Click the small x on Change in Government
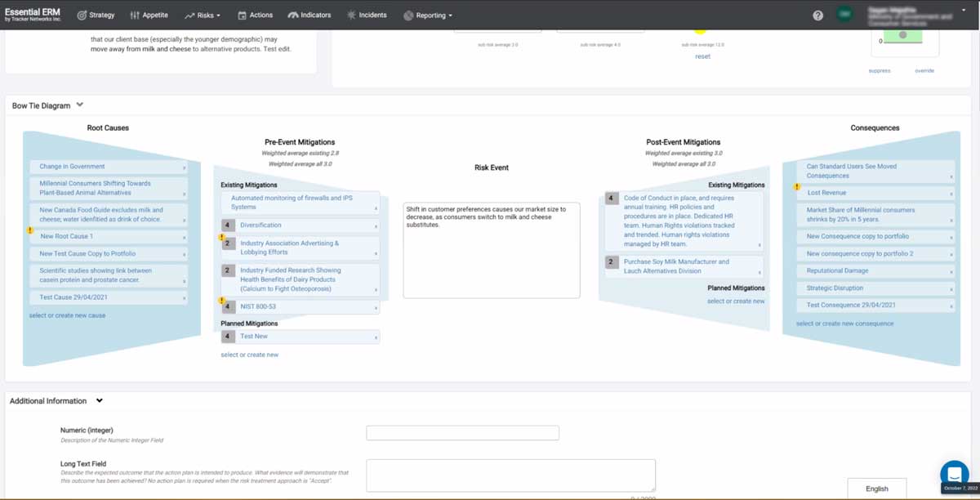This screenshot has width=980, height=500. coord(184,167)
